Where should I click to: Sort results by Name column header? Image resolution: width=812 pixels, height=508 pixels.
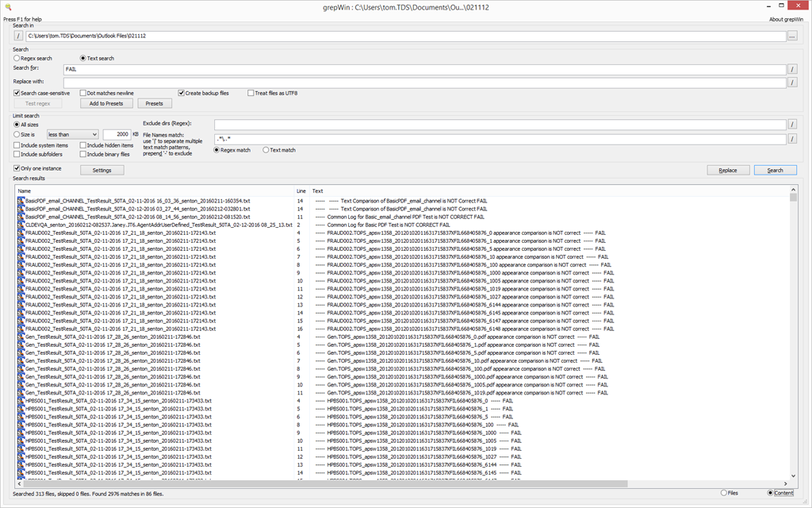pos(24,191)
